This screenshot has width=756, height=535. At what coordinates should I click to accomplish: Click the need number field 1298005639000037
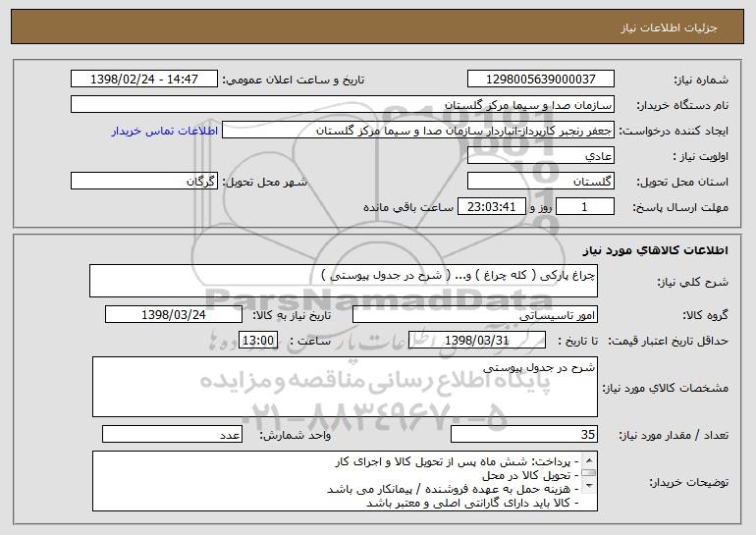540,80
